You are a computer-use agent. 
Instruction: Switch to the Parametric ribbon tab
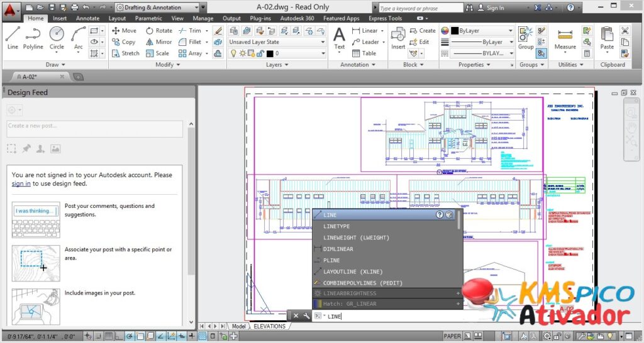click(x=148, y=18)
